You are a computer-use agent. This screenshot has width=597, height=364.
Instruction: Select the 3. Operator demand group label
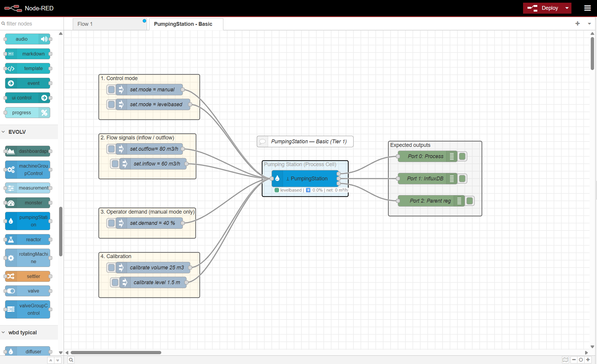(147, 212)
